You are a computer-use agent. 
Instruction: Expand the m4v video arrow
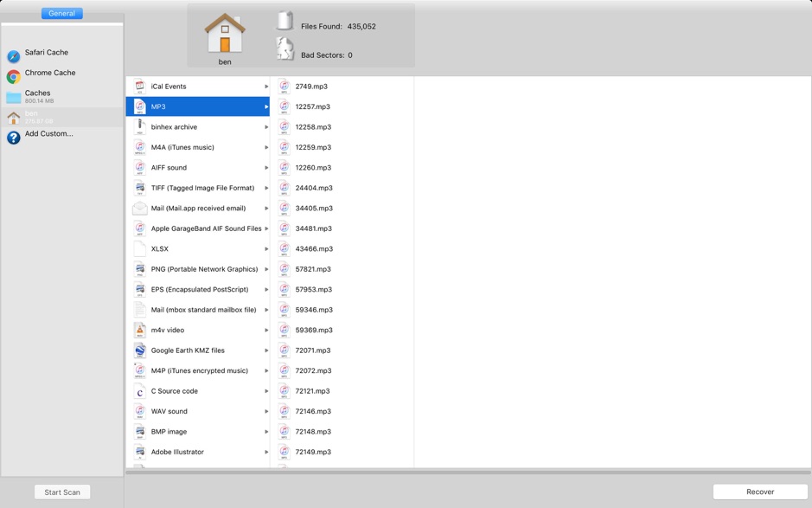266,331
